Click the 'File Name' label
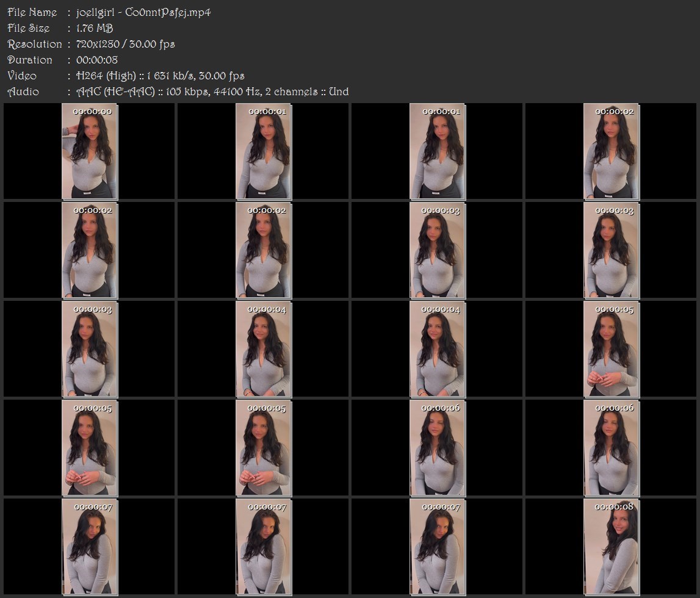 (x=32, y=12)
